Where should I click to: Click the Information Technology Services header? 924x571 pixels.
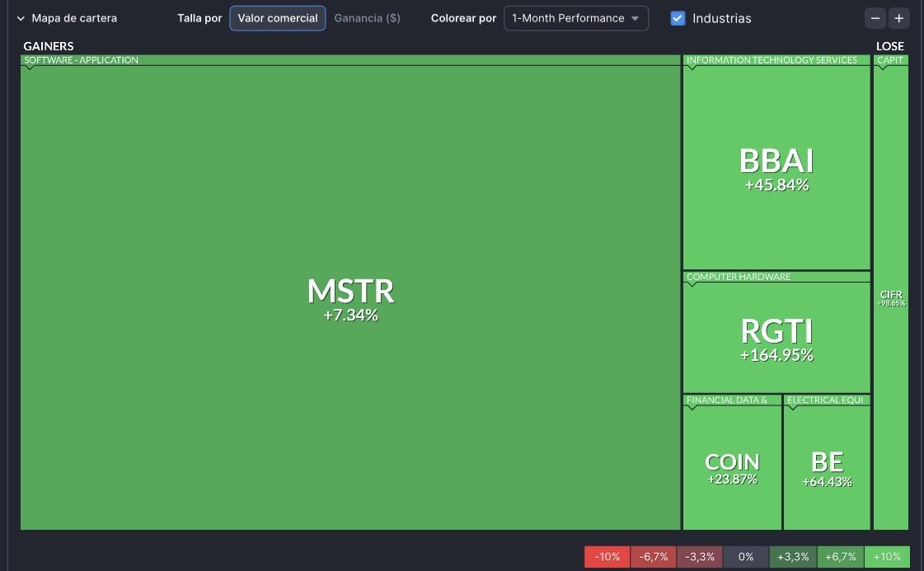click(x=776, y=60)
